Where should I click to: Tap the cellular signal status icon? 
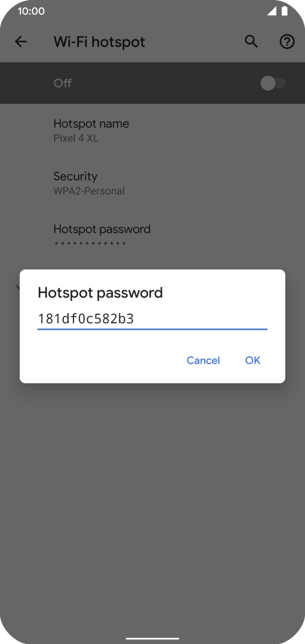[272, 11]
